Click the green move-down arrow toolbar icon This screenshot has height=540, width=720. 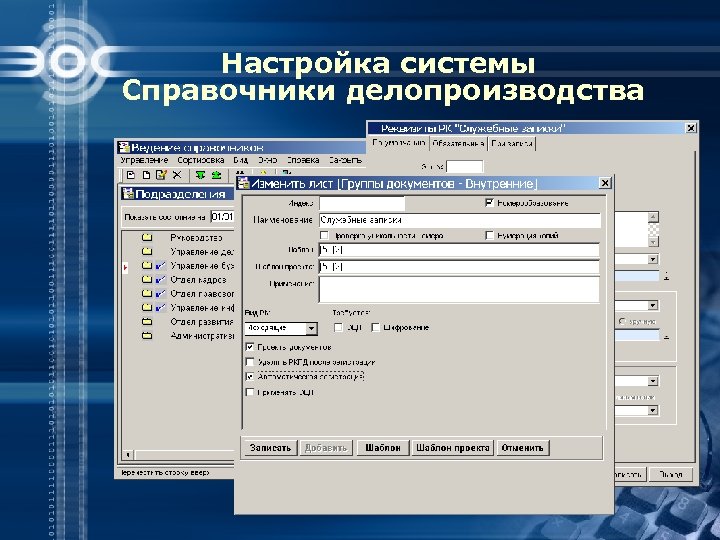[x=200, y=175]
